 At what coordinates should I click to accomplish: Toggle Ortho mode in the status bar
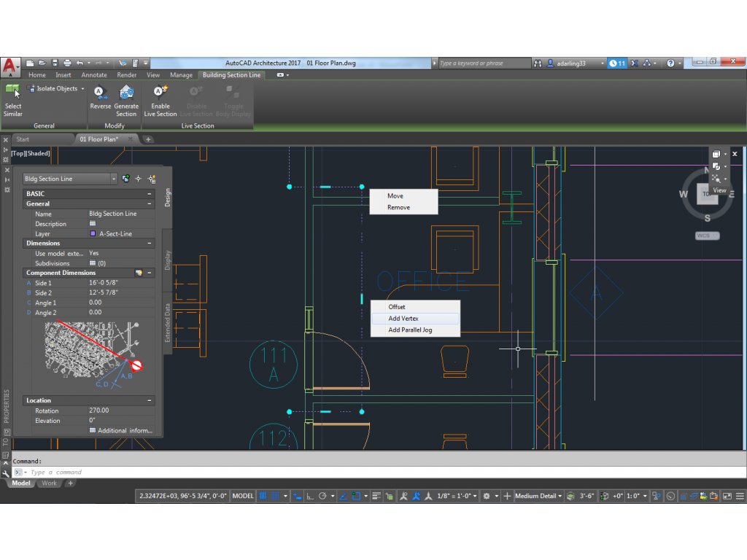(309, 496)
